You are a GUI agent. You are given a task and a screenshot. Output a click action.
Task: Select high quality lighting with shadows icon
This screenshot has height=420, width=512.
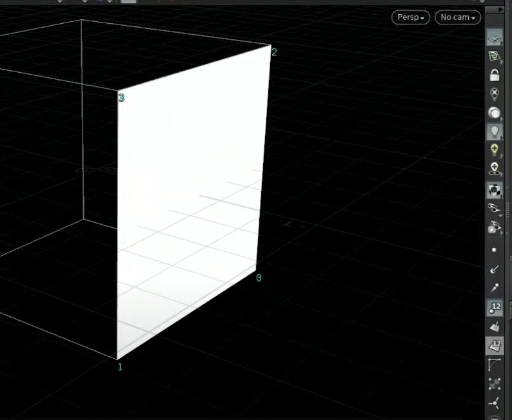(495, 169)
